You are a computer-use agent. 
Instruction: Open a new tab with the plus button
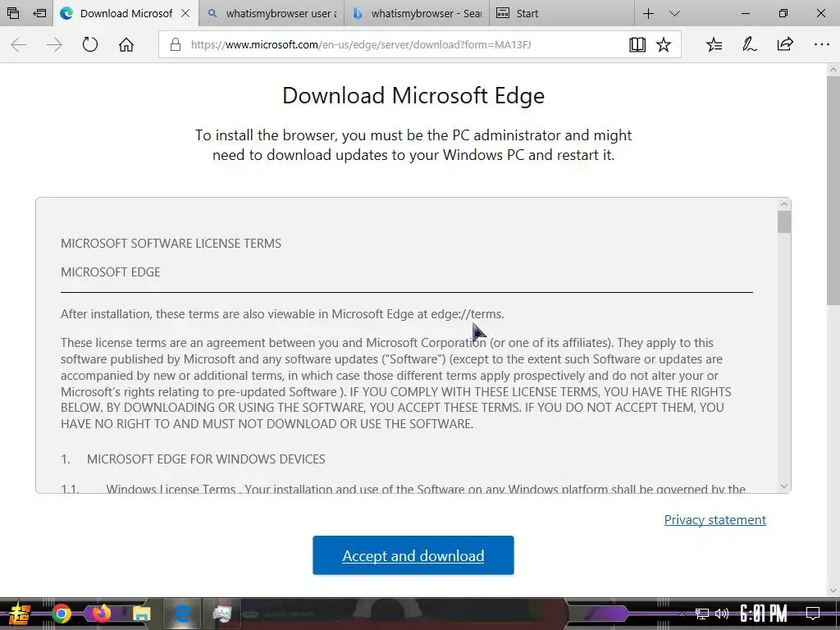(x=648, y=13)
